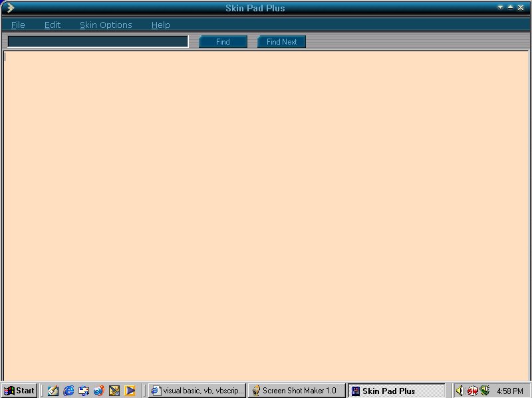Screen dimensions: 532x398
Task: Click the 4:58 PM system clock
Action: coord(509,391)
